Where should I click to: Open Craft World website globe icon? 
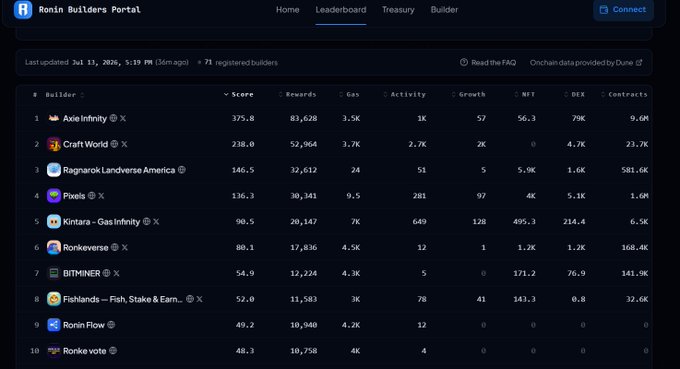[x=114, y=144]
